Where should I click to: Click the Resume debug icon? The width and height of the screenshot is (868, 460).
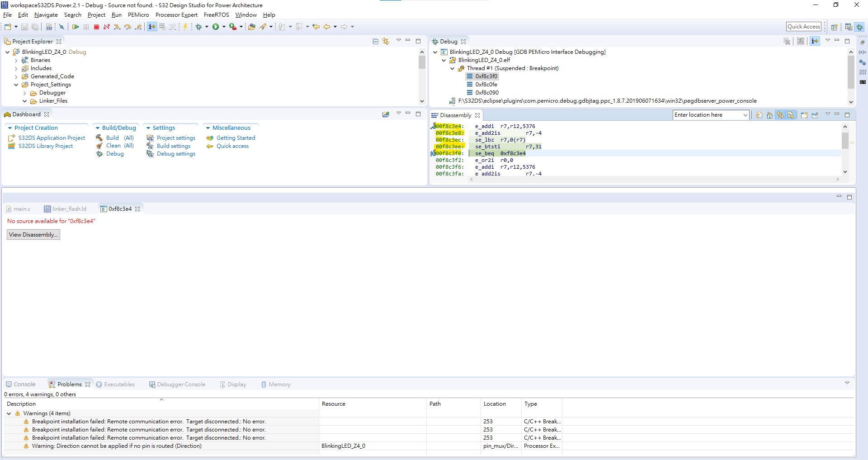(75, 26)
